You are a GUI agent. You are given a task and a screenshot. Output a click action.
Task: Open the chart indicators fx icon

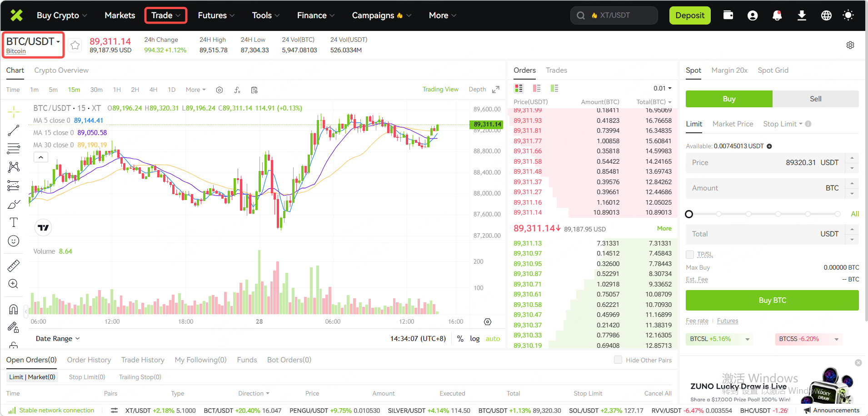coord(237,90)
